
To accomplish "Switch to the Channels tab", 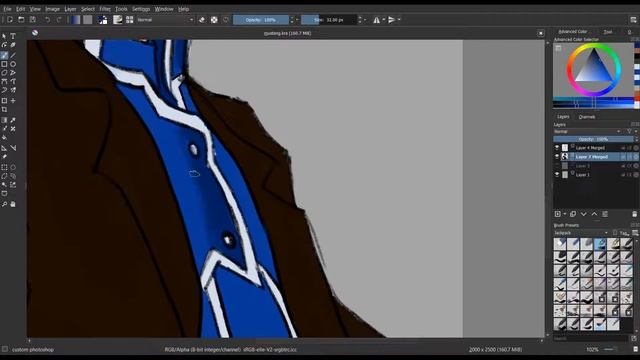I will pyautogui.click(x=587, y=117).
